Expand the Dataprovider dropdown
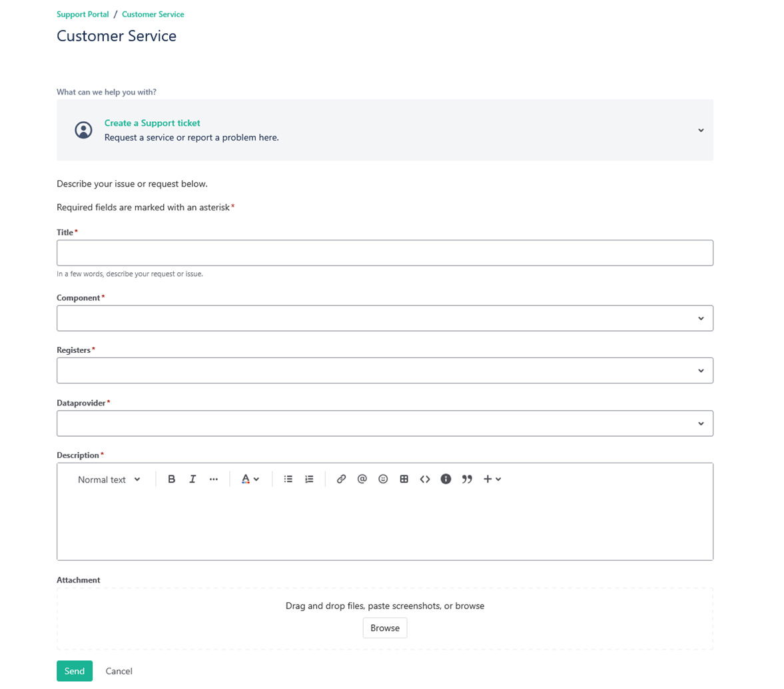This screenshot has width=784, height=689. point(384,423)
